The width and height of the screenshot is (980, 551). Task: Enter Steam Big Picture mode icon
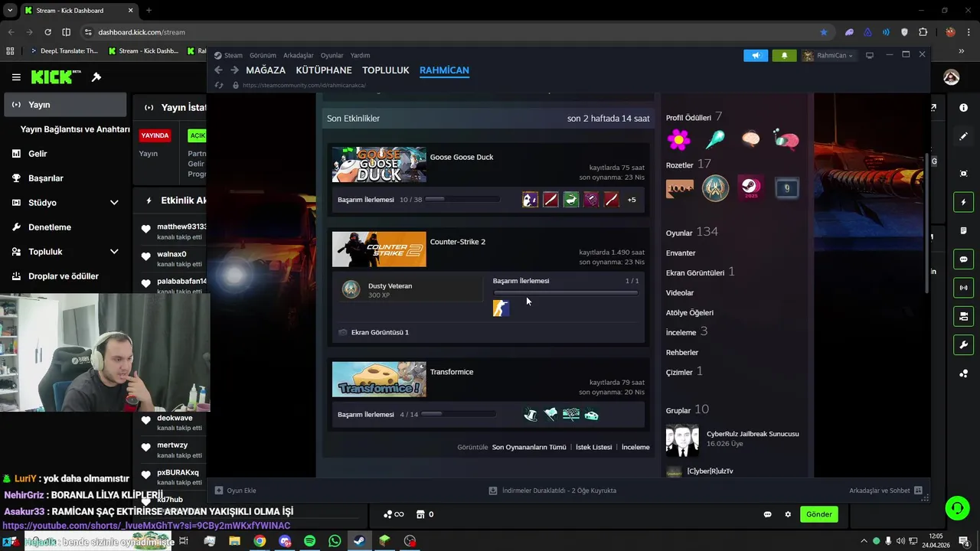[x=870, y=55]
